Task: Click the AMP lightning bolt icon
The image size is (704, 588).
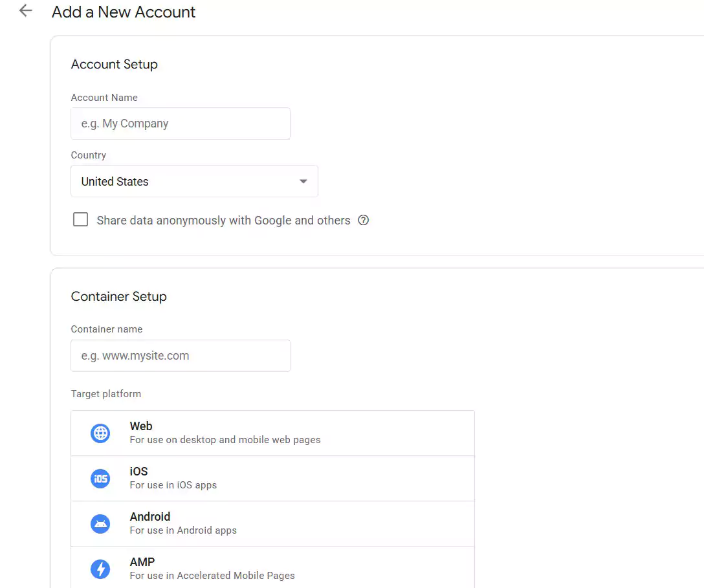Action: (x=100, y=569)
